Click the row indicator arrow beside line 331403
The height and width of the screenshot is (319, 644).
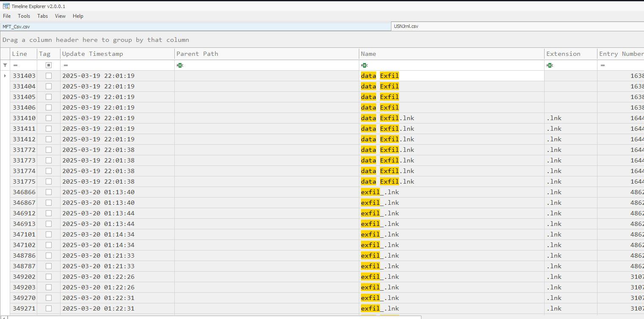(x=5, y=76)
